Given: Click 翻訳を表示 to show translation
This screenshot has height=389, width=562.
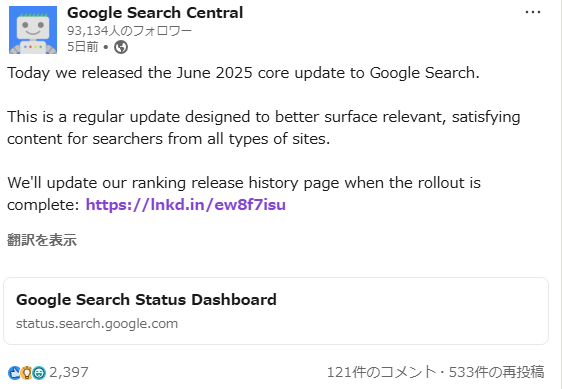Looking at the screenshot, I should click(42, 240).
